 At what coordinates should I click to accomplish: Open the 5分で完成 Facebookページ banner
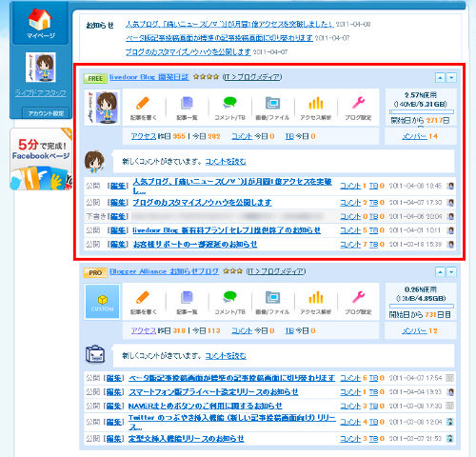(x=41, y=159)
